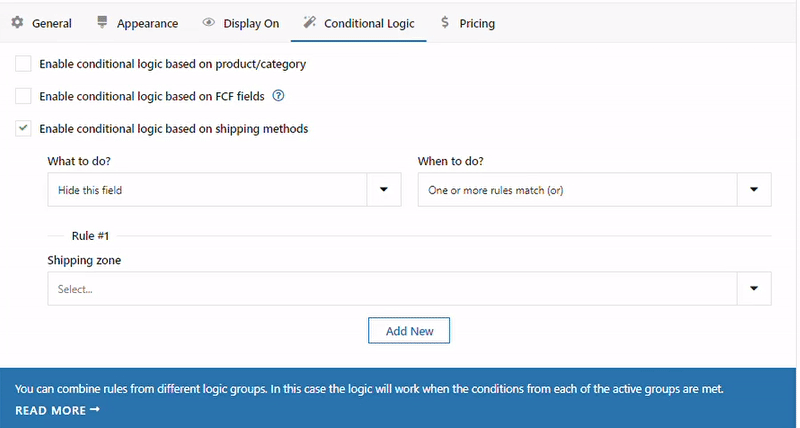The image size is (800, 428).
Task: Tick the FCF fields conditional logic checkbox
Action: tap(23, 96)
